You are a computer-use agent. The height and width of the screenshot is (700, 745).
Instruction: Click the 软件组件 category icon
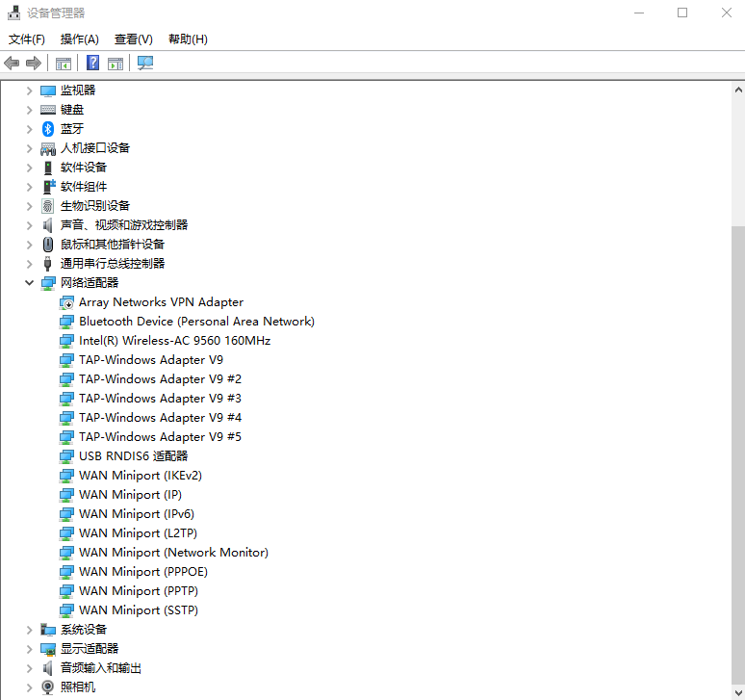pyautogui.click(x=49, y=186)
